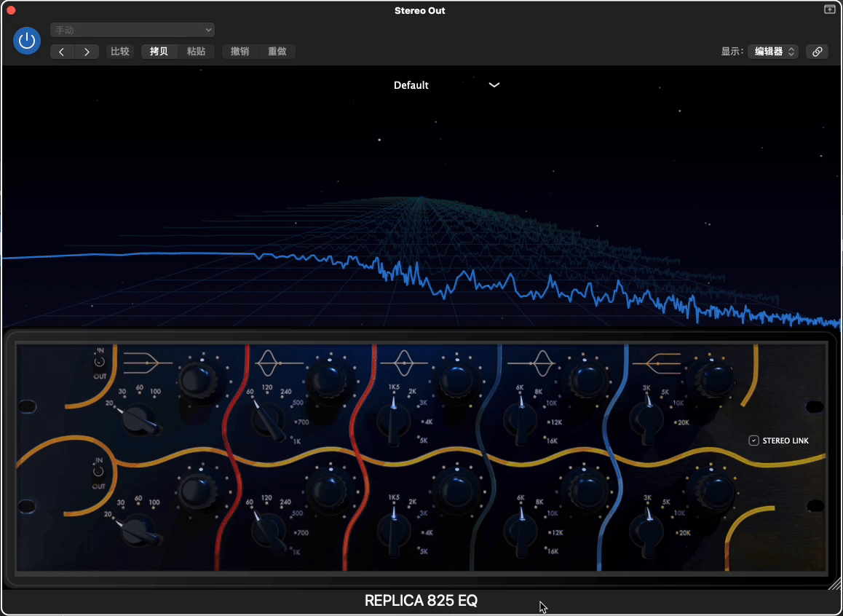Viewport: 843px width, 616px height.
Task: Open the Default preset dropdown
Action: [x=447, y=84]
